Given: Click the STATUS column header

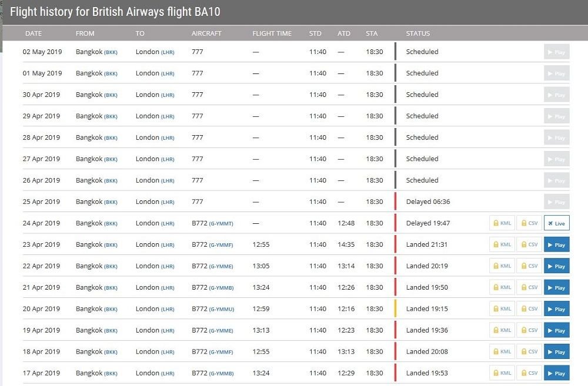Looking at the screenshot, I should 417,33.
